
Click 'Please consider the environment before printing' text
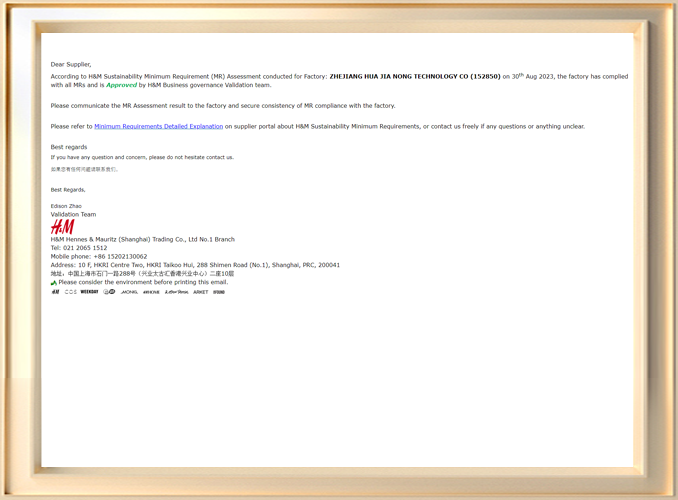click(x=143, y=282)
